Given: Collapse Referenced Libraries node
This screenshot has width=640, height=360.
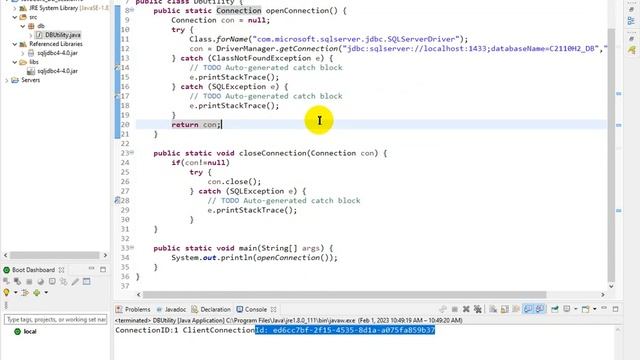Looking at the screenshot, I should [x=15, y=44].
